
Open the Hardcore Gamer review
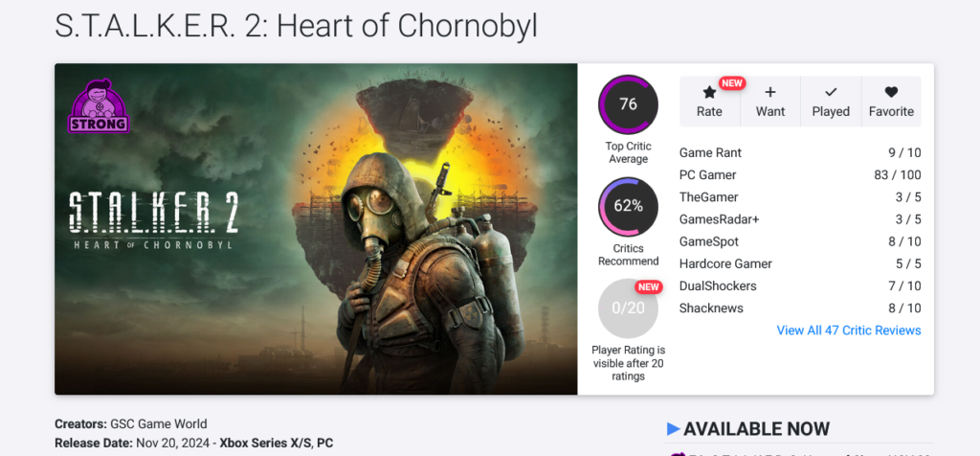coord(800,264)
